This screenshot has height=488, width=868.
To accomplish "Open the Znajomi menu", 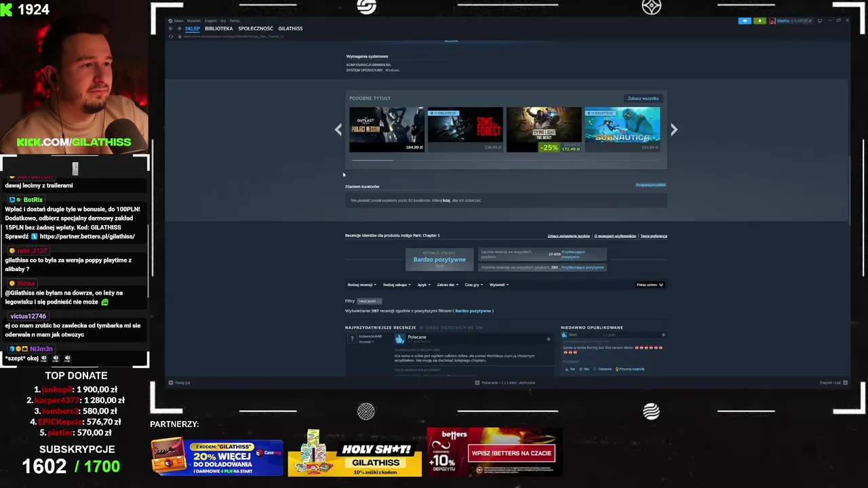I will click(x=211, y=21).
